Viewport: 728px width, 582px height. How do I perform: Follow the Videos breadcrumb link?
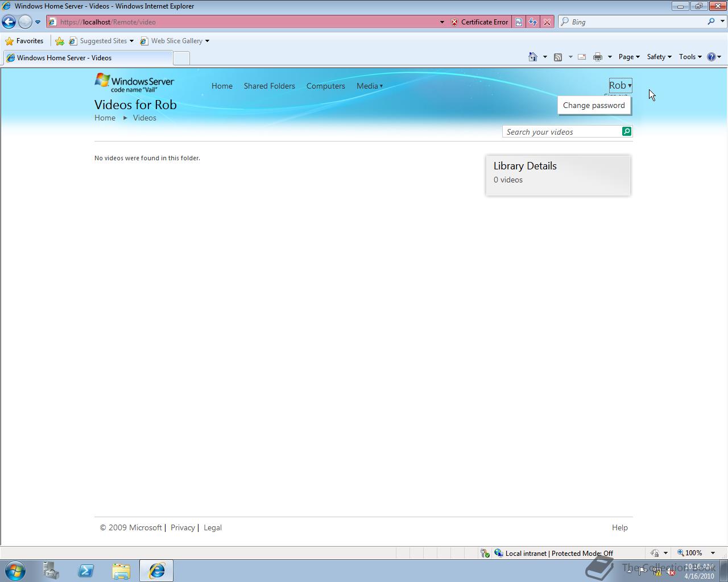[144, 118]
